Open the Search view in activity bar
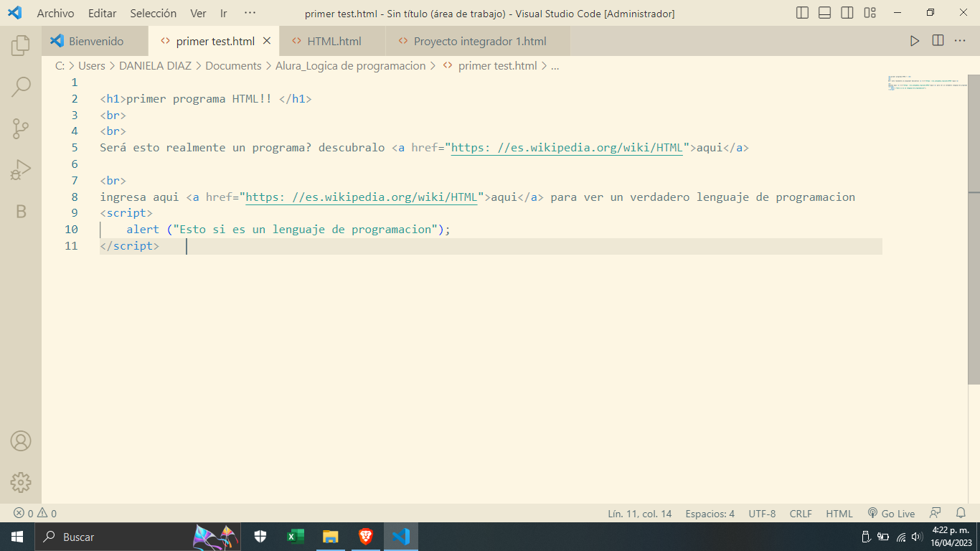980x551 pixels. click(x=21, y=88)
